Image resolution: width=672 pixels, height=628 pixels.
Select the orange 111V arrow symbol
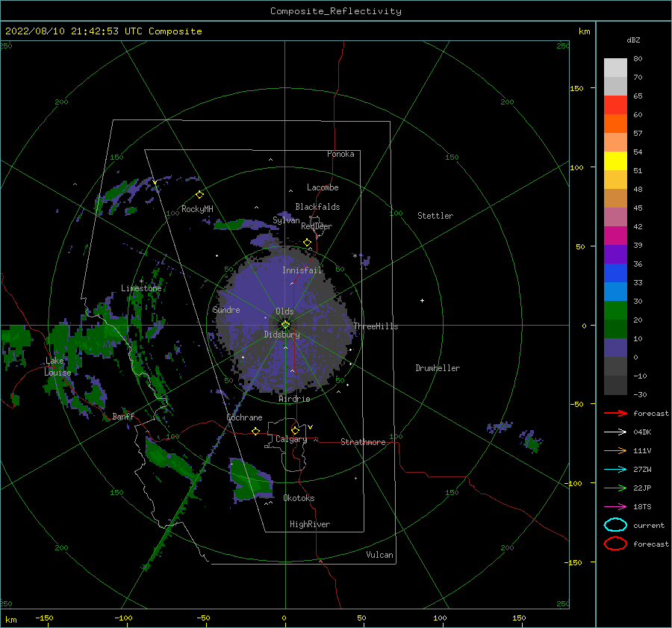pyautogui.click(x=615, y=450)
